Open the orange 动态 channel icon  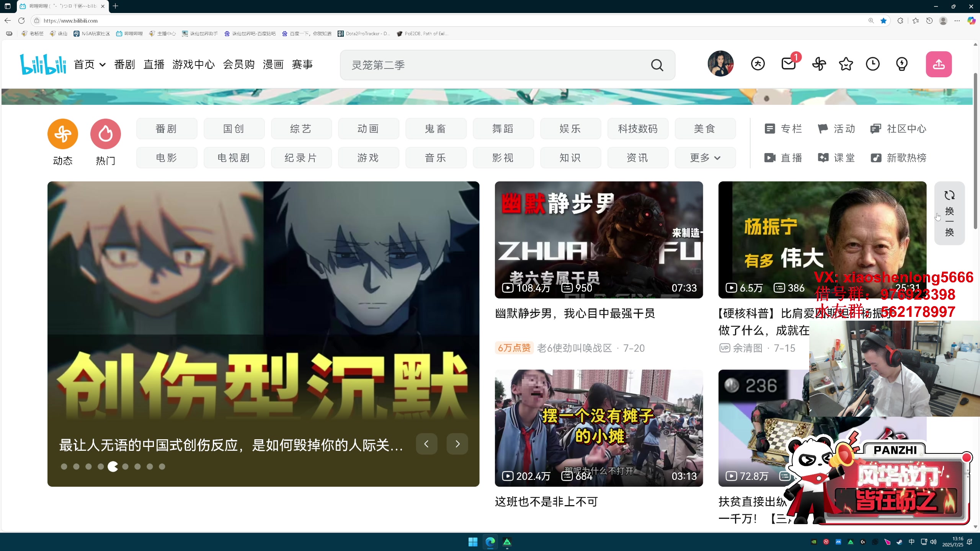[x=63, y=134]
